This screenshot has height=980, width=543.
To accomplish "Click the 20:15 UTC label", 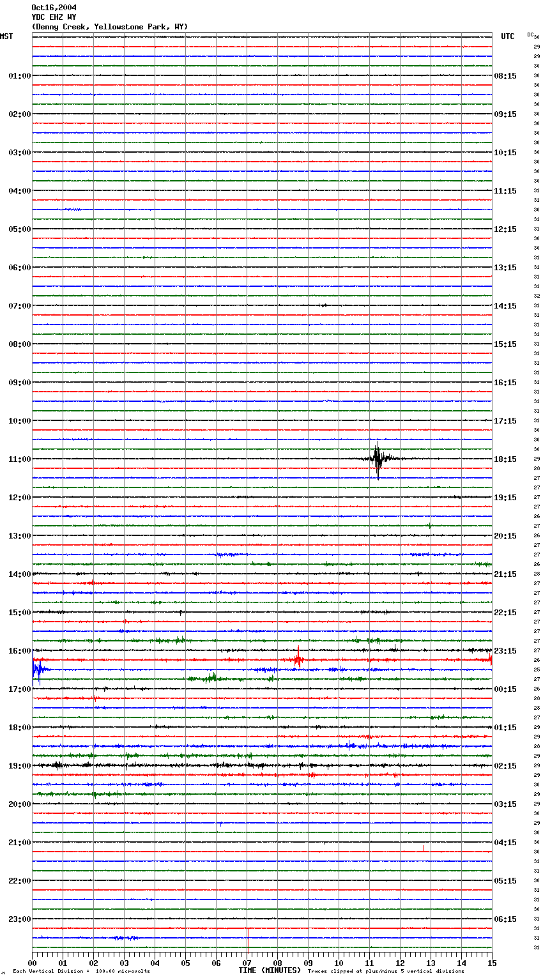I will point(505,536).
